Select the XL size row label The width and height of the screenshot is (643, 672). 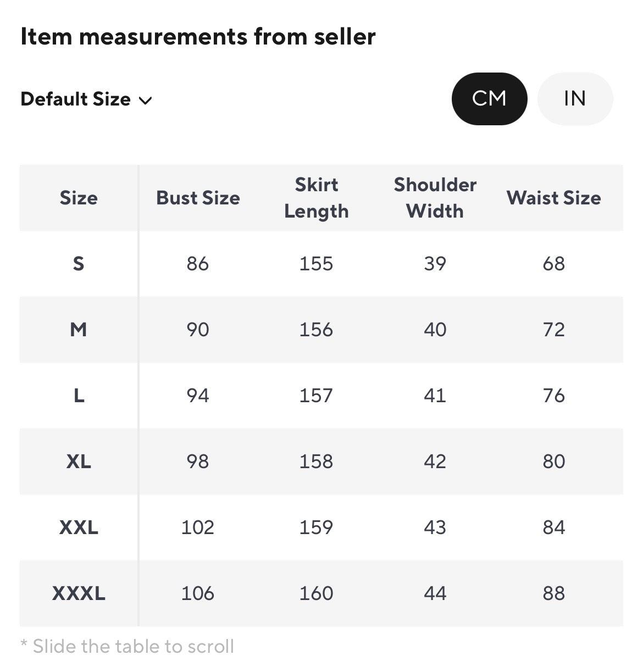pos(79,462)
